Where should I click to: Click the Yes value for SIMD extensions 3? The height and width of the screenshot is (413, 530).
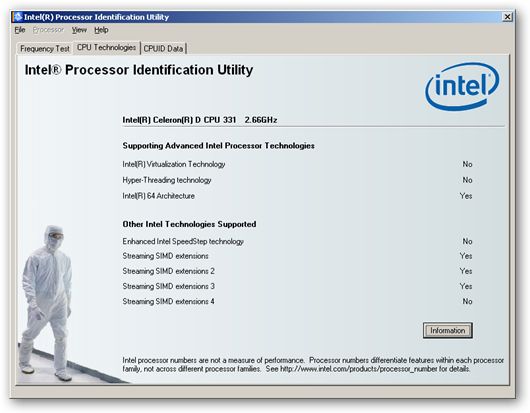click(x=466, y=286)
